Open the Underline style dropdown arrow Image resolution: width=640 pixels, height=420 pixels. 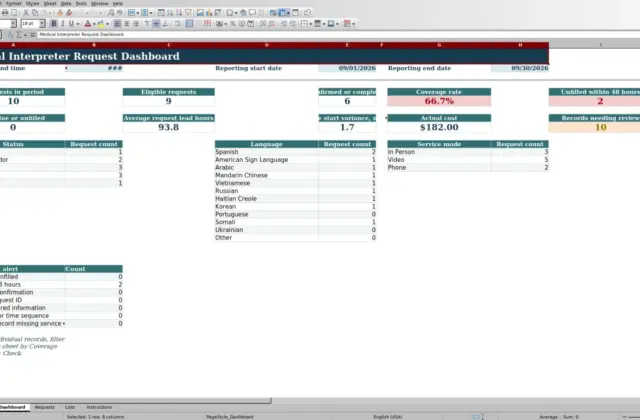(78, 24)
